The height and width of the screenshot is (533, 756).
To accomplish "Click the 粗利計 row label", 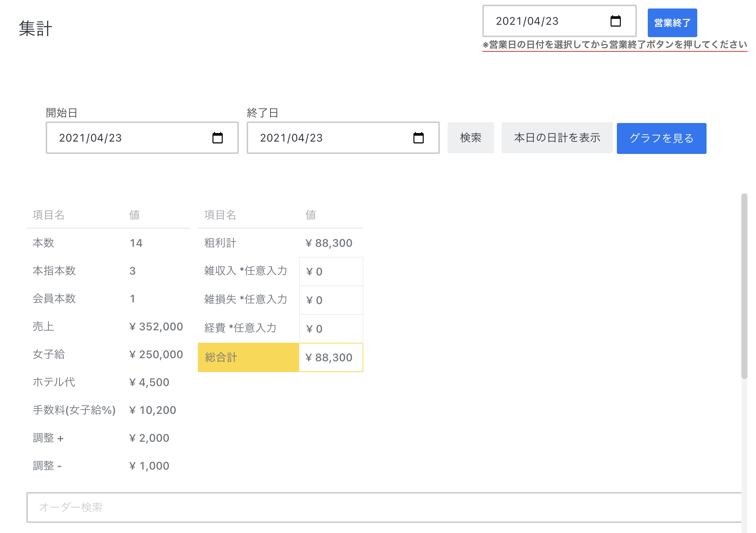I will point(220,243).
